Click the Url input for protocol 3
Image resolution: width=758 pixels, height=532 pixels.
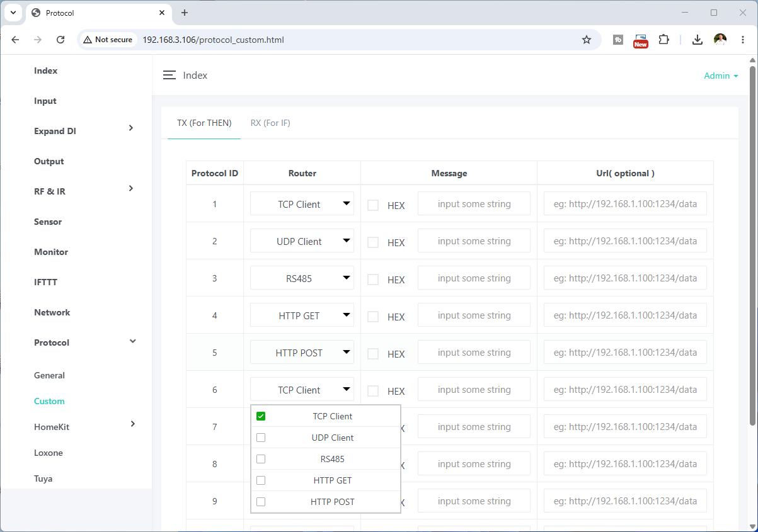pyautogui.click(x=625, y=278)
